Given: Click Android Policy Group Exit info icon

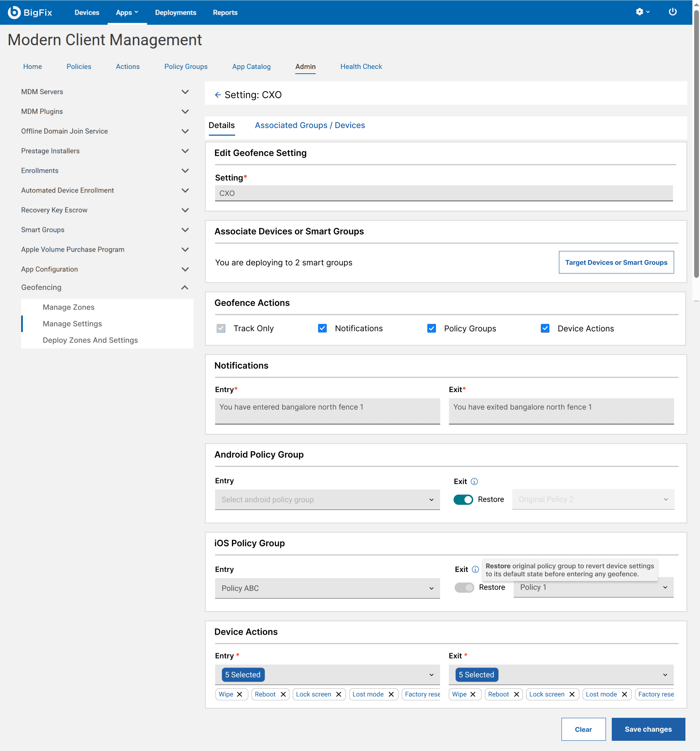Looking at the screenshot, I should coord(474,481).
